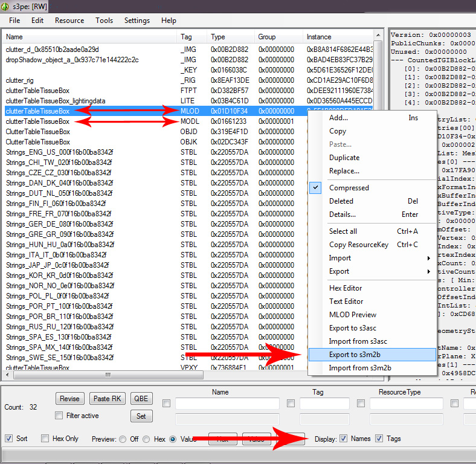The image size is (476, 464).
Task: Click the QBE button
Action: 141,399
